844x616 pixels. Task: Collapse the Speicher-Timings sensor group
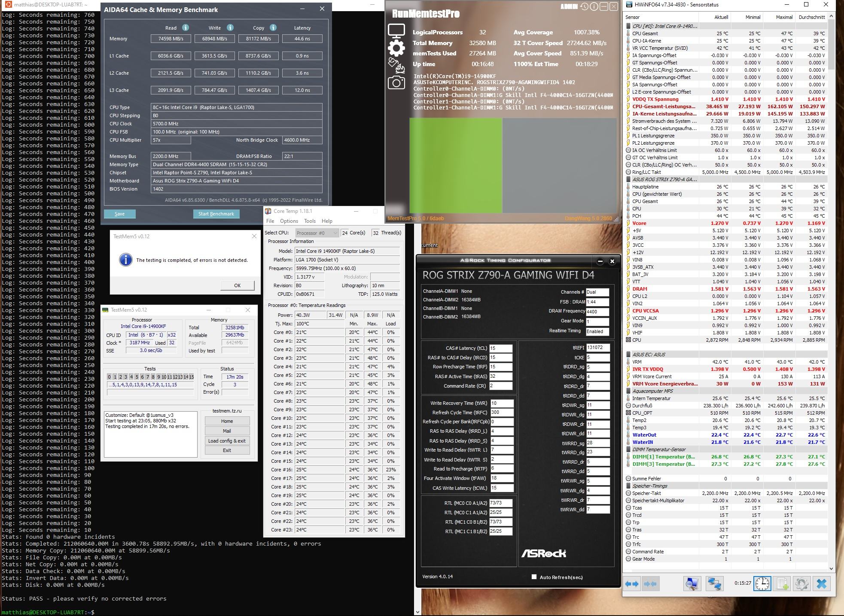point(628,486)
